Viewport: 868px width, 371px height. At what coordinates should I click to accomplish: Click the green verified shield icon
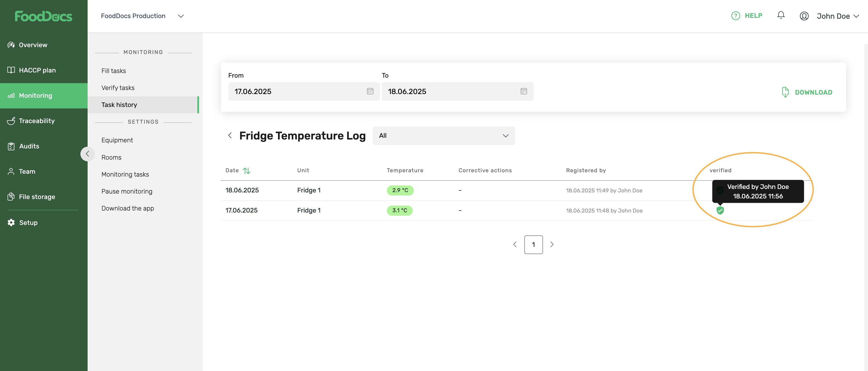(x=720, y=210)
